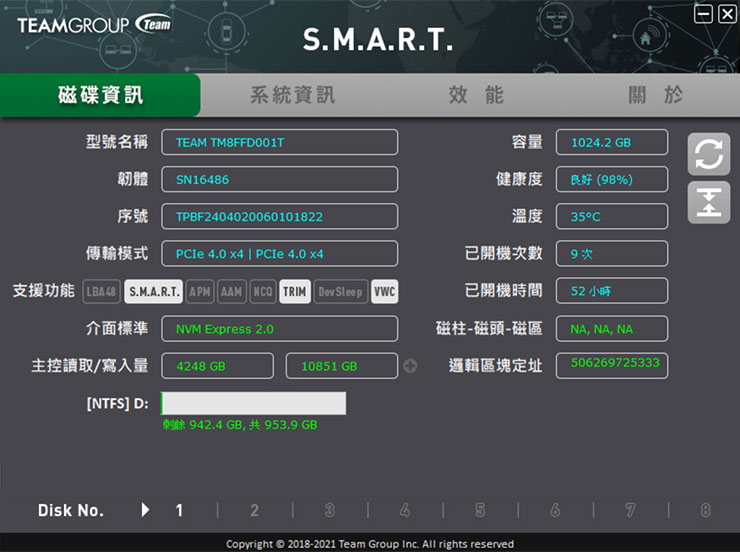Click the refresh disk info icon
The image size is (740, 552).
[x=709, y=154]
